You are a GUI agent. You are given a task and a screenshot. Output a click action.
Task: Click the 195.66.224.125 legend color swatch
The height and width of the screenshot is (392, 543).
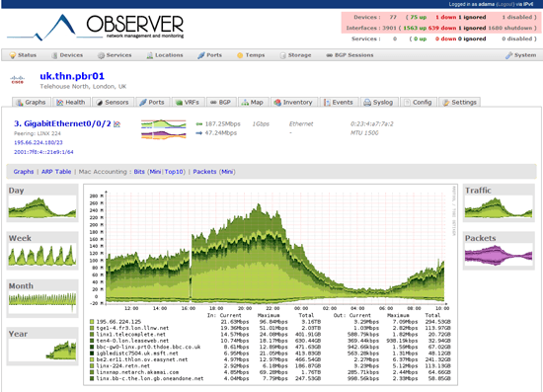[x=92, y=322]
